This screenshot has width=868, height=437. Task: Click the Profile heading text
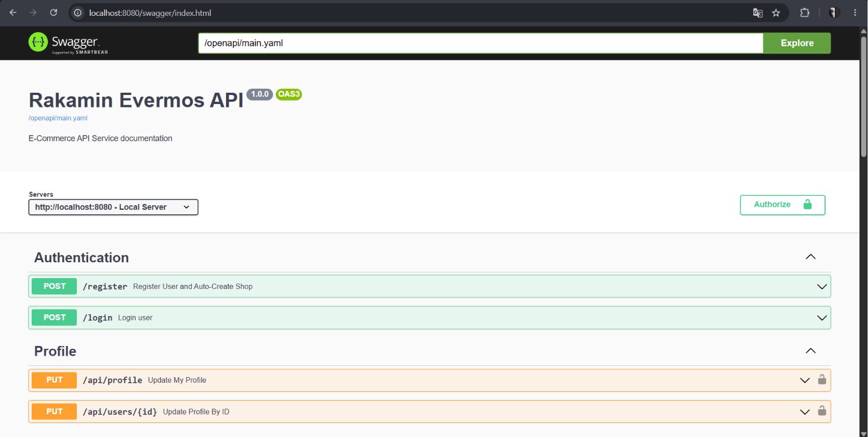pyautogui.click(x=55, y=351)
